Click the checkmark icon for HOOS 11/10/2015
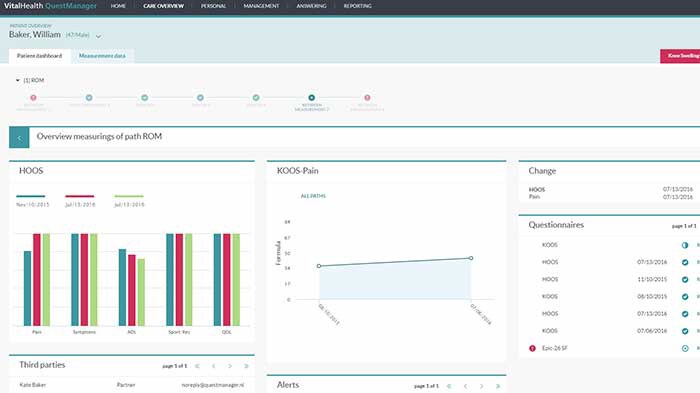 point(685,280)
